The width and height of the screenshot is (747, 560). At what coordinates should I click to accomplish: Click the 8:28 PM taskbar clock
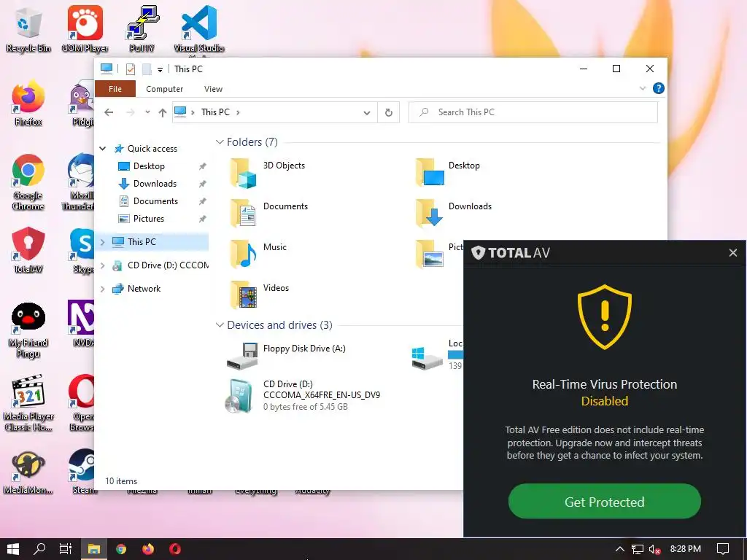coord(685,549)
